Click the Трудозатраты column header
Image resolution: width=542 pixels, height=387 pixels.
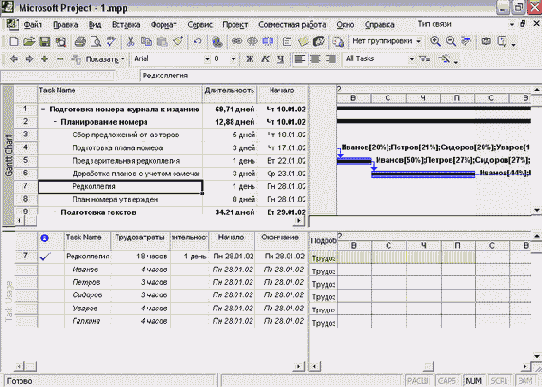click(140, 238)
